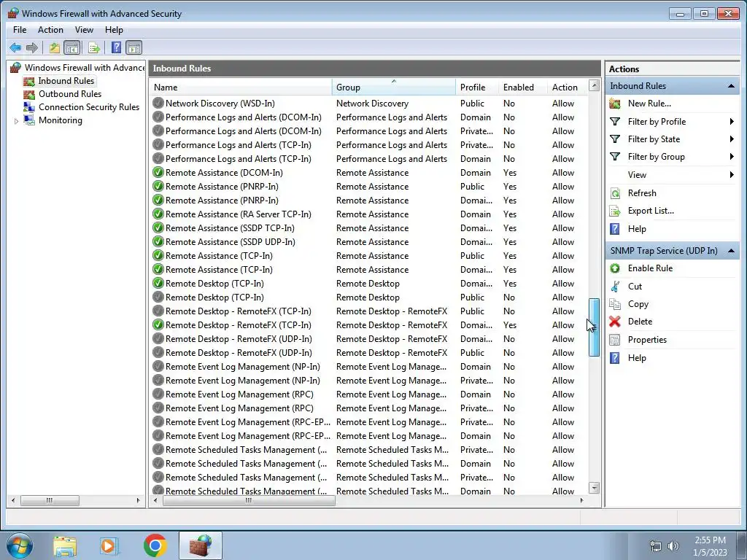The height and width of the screenshot is (560, 747).
Task: Click the Filter by Group funnel icon
Action: 615,157
